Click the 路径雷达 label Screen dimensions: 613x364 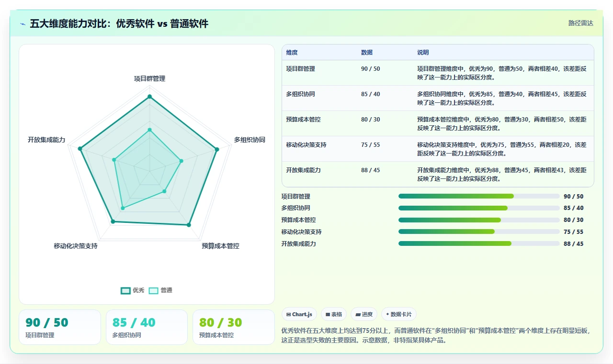(x=581, y=23)
